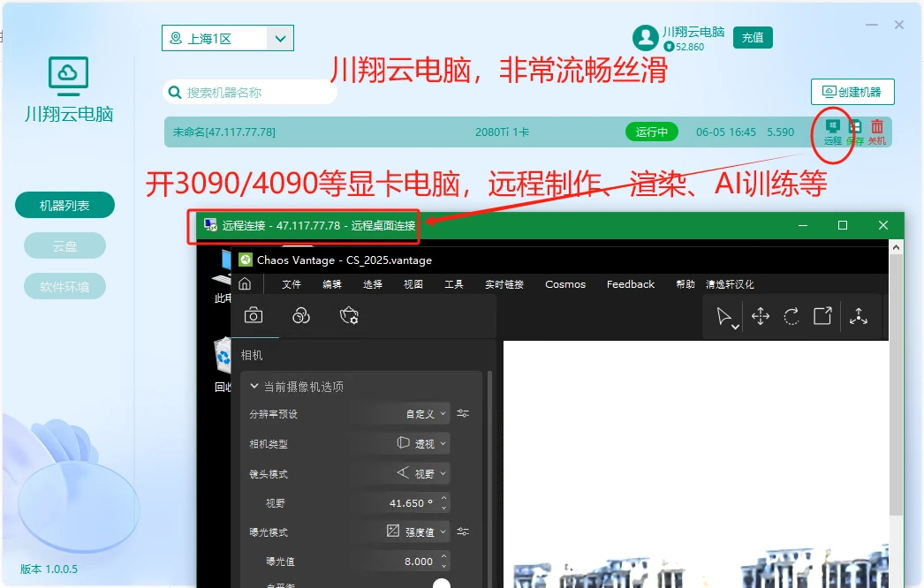
Task: Click the 06-05 16:45 timestamp
Action: click(725, 132)
